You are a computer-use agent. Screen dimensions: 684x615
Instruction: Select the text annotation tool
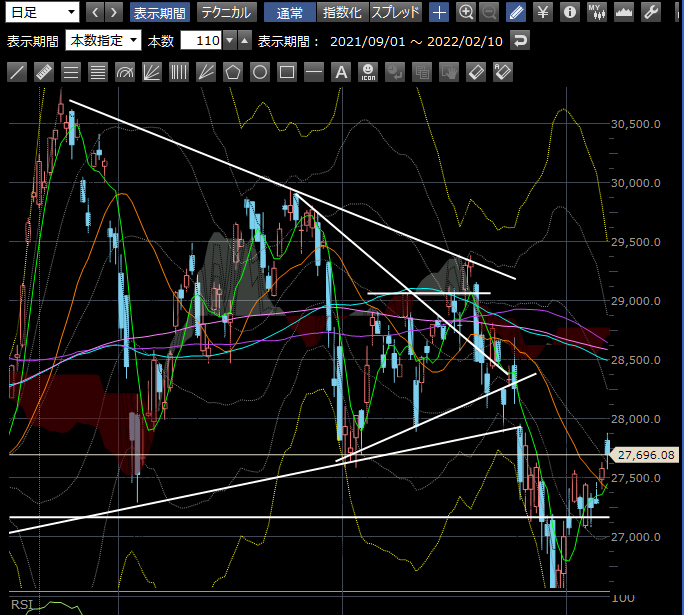click(341, 72)
